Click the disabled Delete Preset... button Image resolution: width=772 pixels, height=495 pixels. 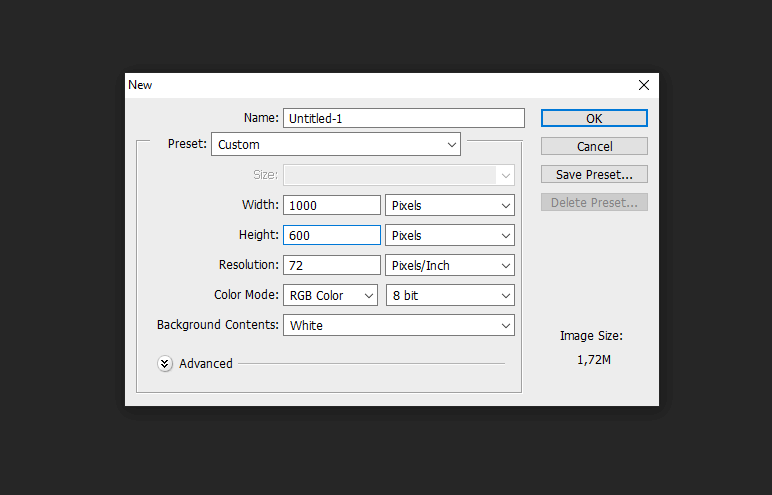pos(594,202)
